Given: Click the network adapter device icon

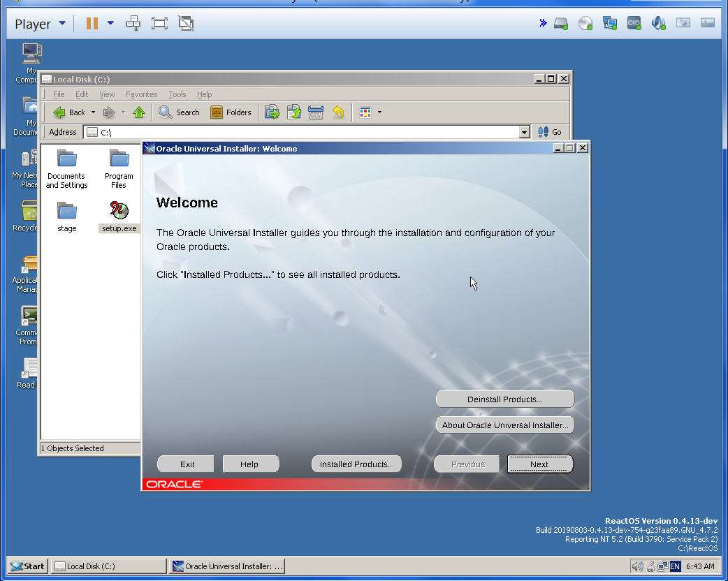Looking at the screenshot, I should click(x=610, y=23).
